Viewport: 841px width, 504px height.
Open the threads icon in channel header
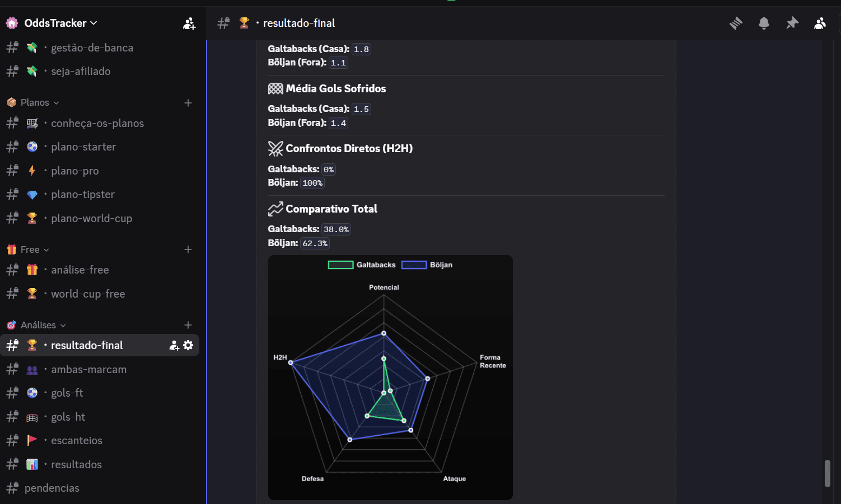point(736,23)
